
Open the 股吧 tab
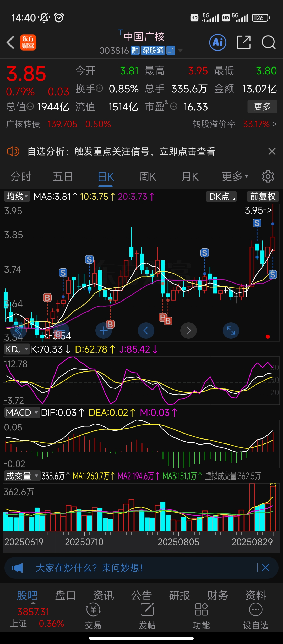click(x=27, y=595)
